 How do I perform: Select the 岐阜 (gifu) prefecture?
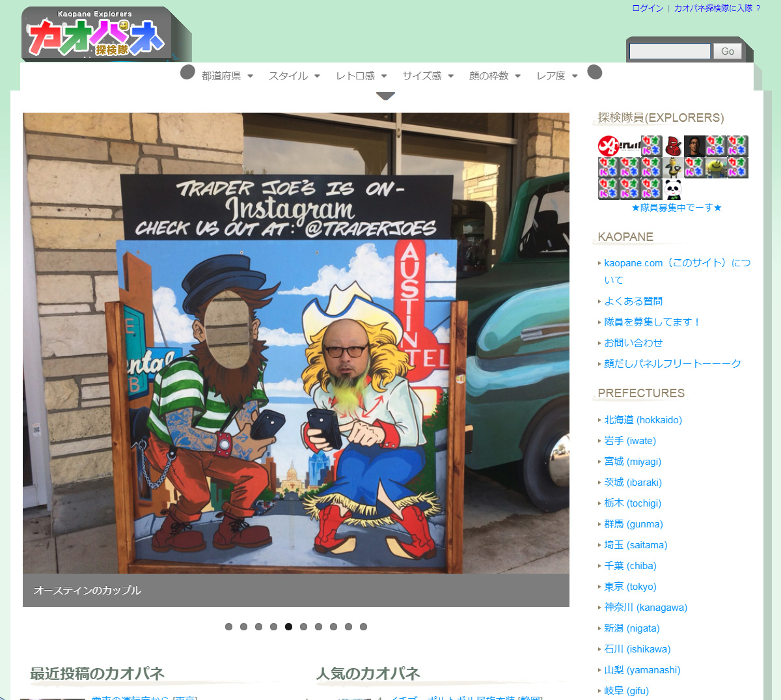click(x=626, y=691)
